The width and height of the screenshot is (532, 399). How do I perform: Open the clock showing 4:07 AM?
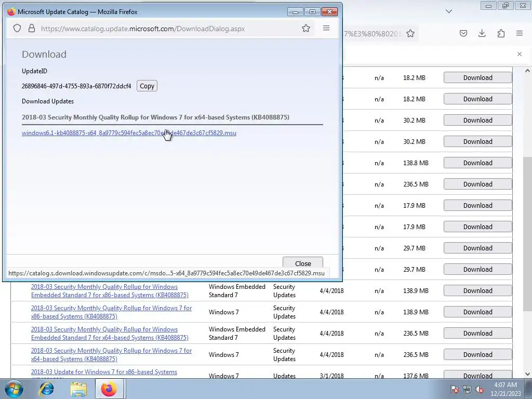(506, 389)
